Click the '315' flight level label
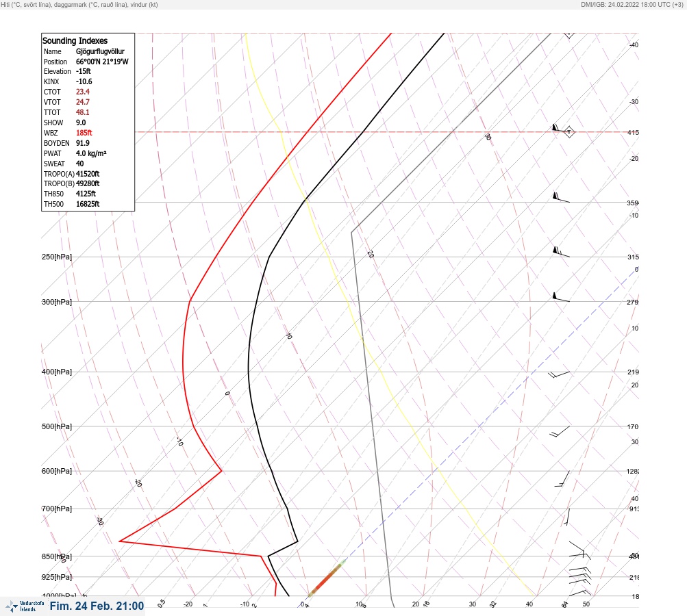The height and width of the screenshot is (616, 687). click(x=633, y=257)
